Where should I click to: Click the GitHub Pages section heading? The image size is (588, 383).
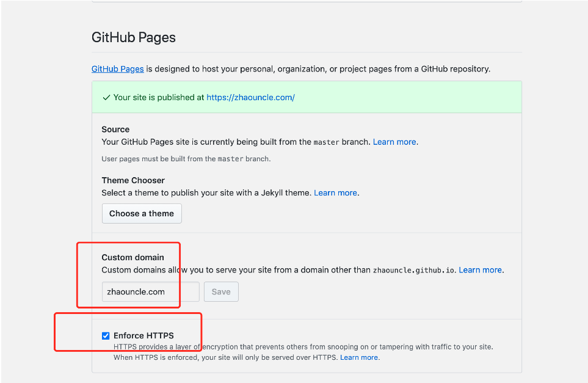click(134, 37)
